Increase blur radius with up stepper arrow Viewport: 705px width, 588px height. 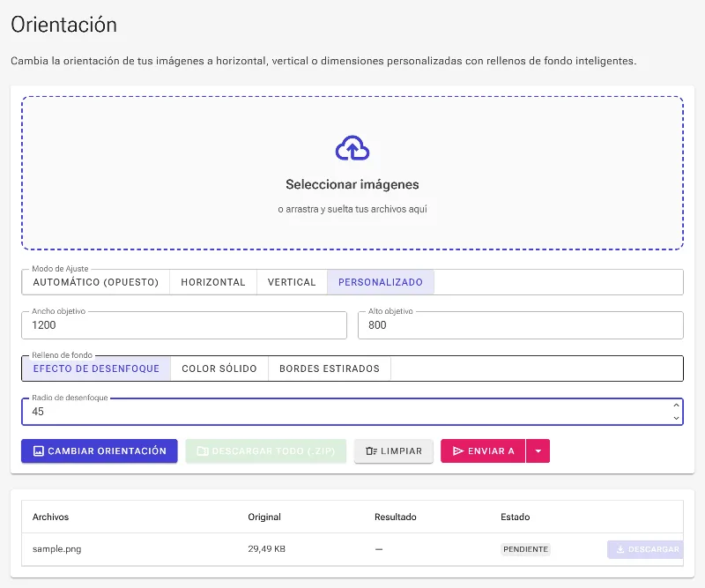coord(676,406)
